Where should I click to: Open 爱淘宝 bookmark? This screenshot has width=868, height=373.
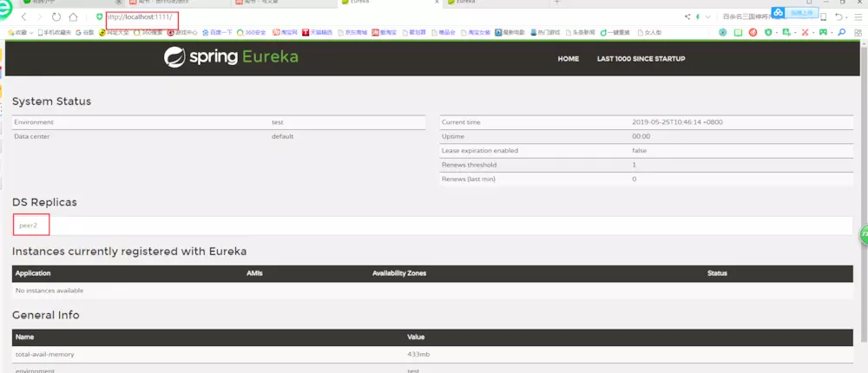(x=385, y=33)
